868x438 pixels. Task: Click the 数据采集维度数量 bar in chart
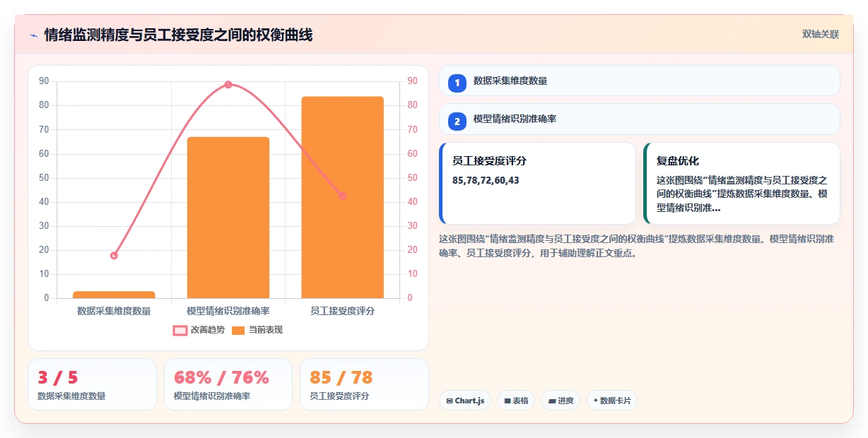pos(114,295)
